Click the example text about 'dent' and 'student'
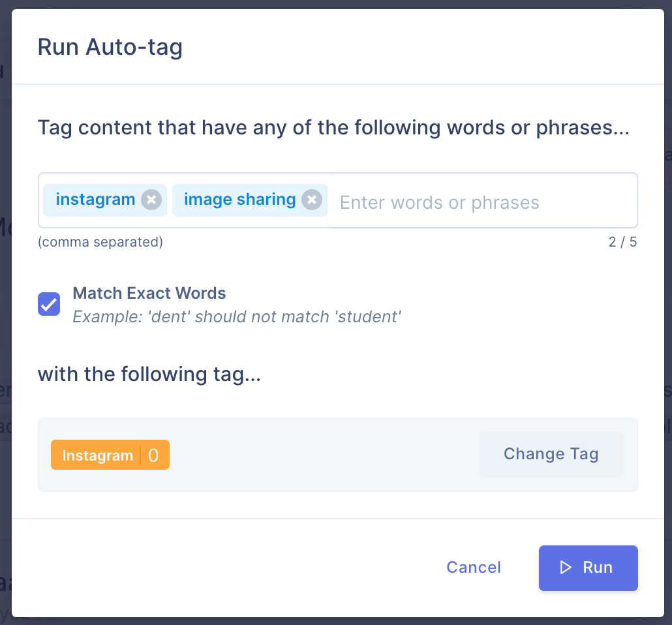The height and width of the screenshot is (625, 672). point(237,317)
